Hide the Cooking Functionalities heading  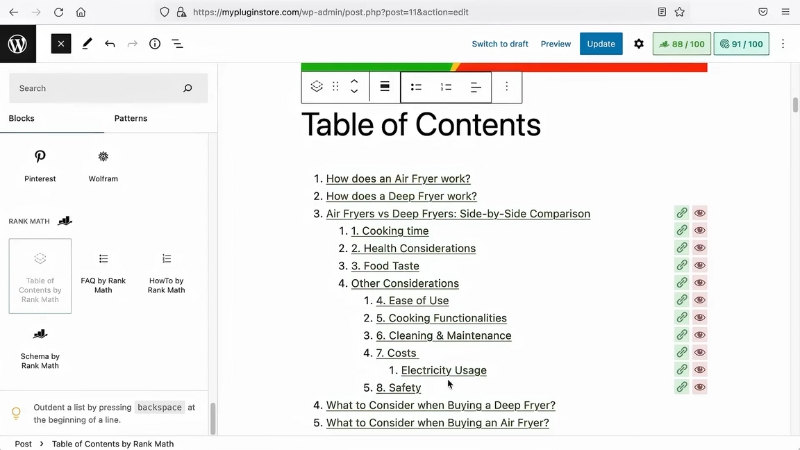click(699, 317)
